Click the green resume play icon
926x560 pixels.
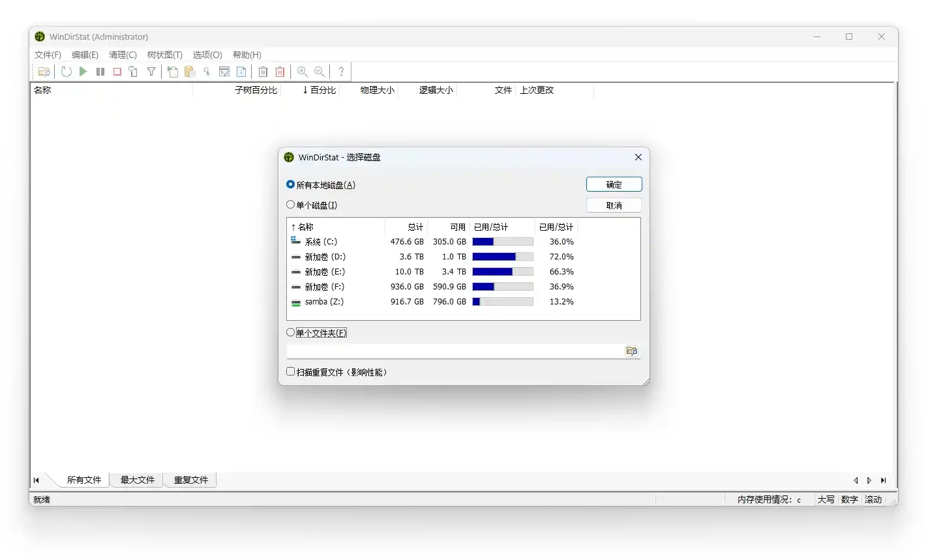click(83, 72)
